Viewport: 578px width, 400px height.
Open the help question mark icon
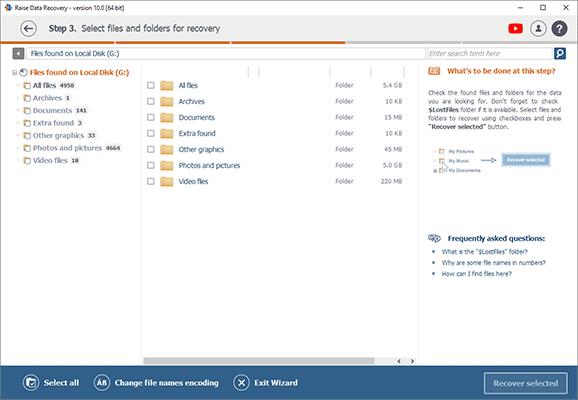tap(559, 28)
